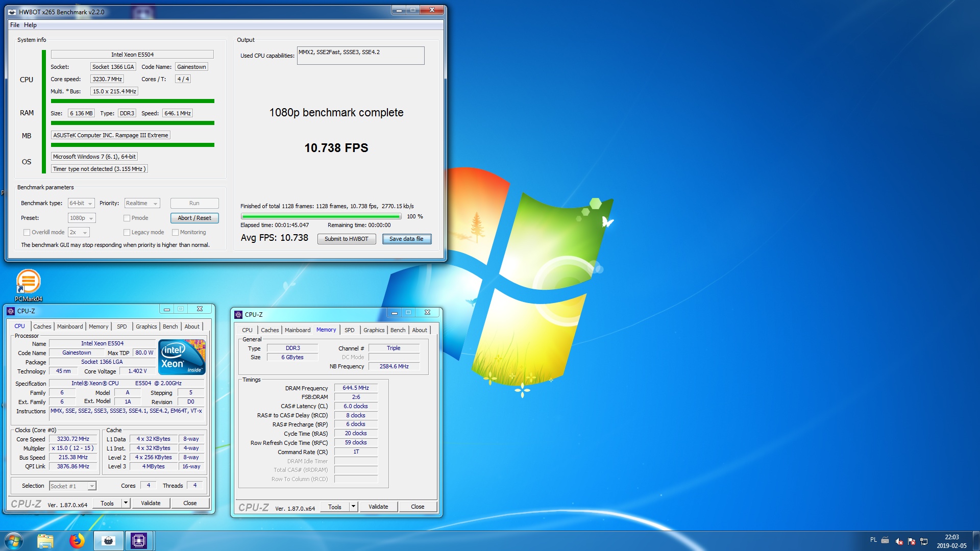Expand Tools arrow in left CPU-Z window

tap(126, 503)
